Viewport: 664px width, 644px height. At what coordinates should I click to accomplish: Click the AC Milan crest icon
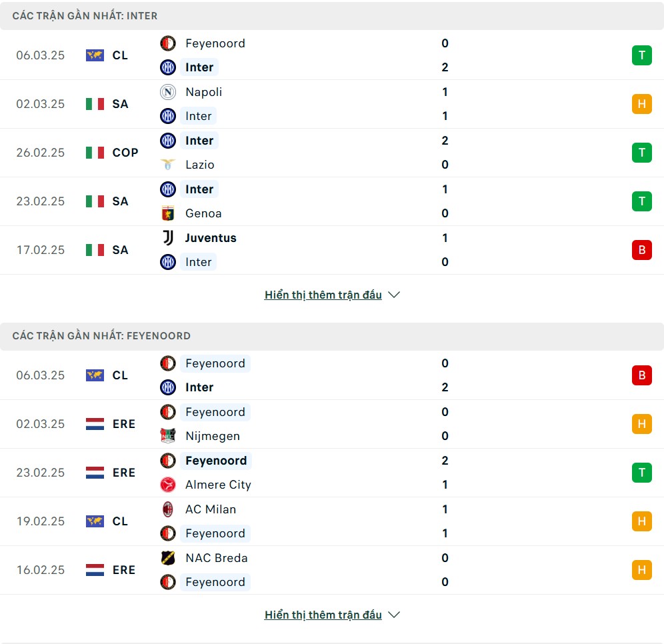[x=168, y=509]
